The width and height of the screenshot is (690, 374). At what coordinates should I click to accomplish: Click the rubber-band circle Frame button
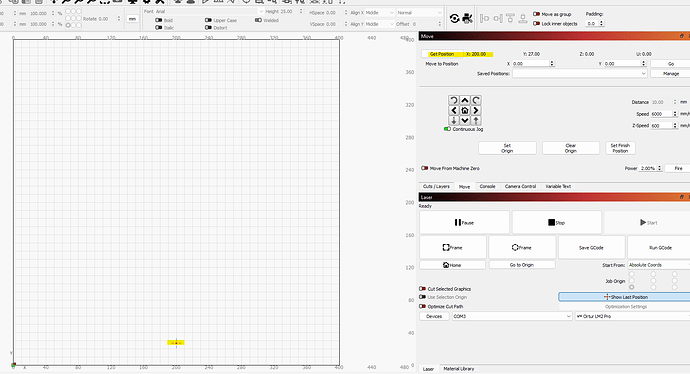tap(522, 248)
